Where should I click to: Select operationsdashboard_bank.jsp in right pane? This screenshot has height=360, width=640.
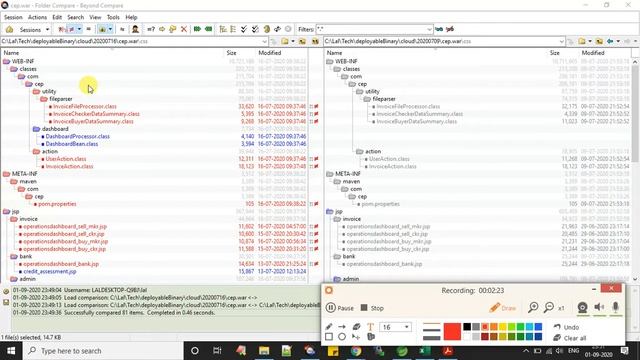384,264
